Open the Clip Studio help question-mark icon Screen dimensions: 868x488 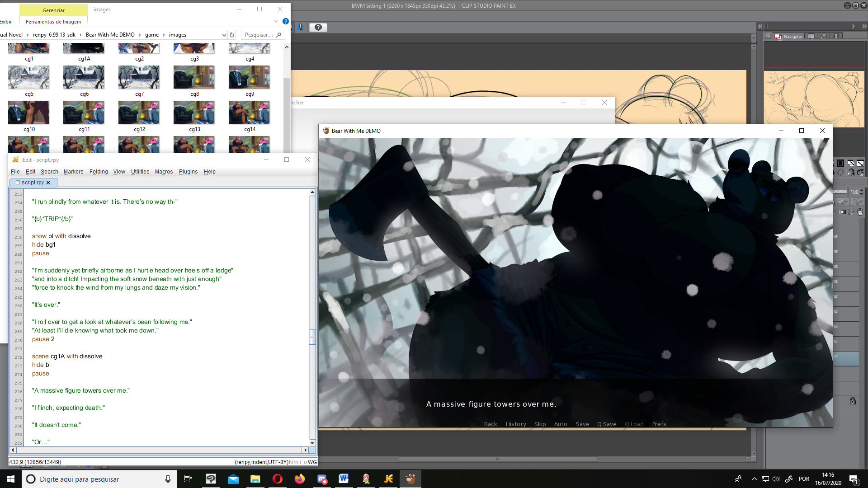coord(318,28)
